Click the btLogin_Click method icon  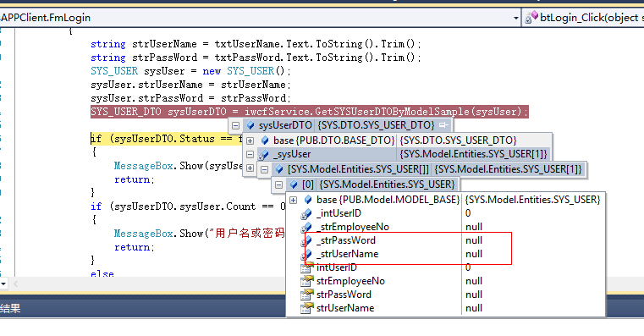click(531, 18)
